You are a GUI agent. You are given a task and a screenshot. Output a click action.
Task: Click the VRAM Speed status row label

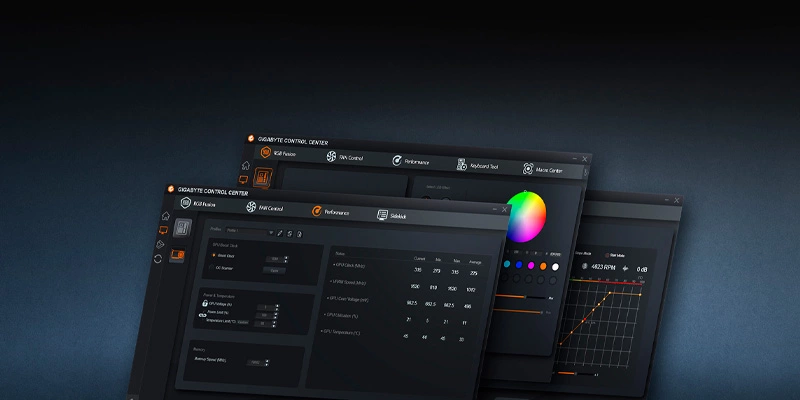[x=347, y=282]
